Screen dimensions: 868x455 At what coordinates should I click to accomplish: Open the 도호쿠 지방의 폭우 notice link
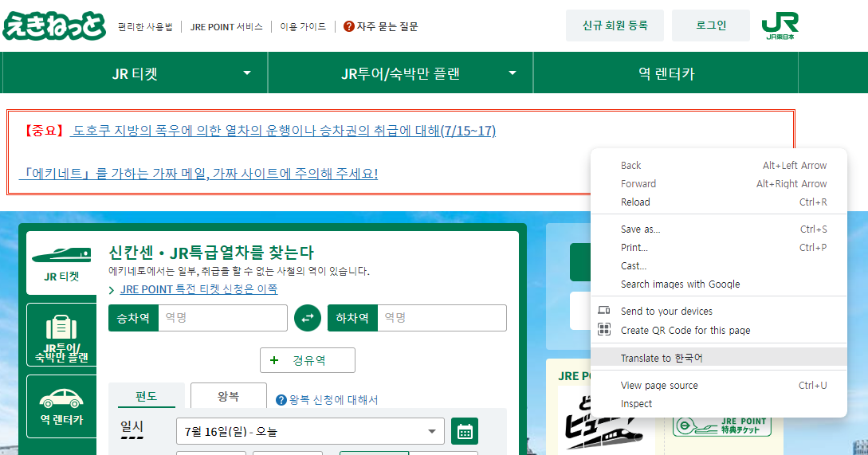283,131
